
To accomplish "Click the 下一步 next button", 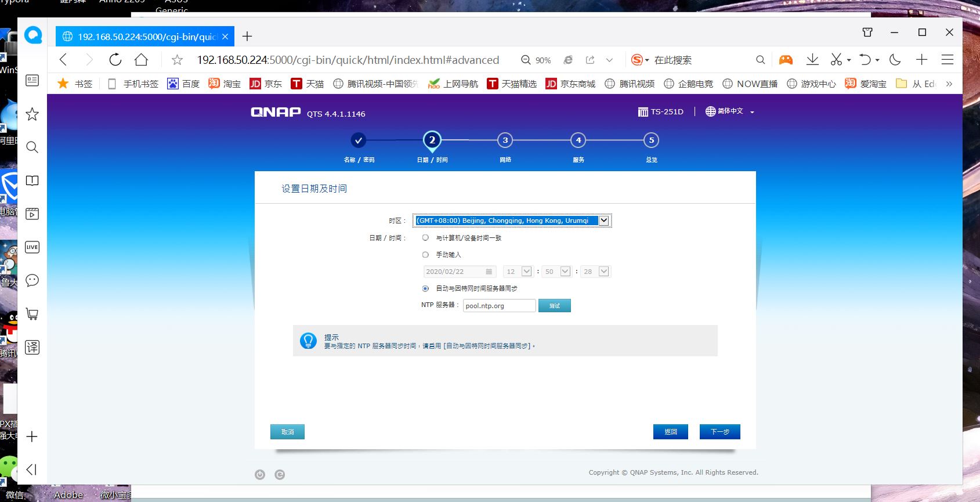I will tap(720, 432).
